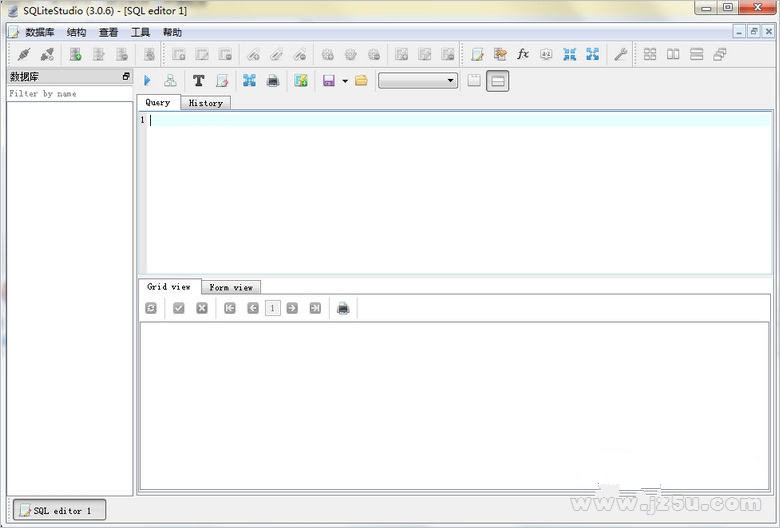Export results icon in editor toolbar

coord(249,80)
